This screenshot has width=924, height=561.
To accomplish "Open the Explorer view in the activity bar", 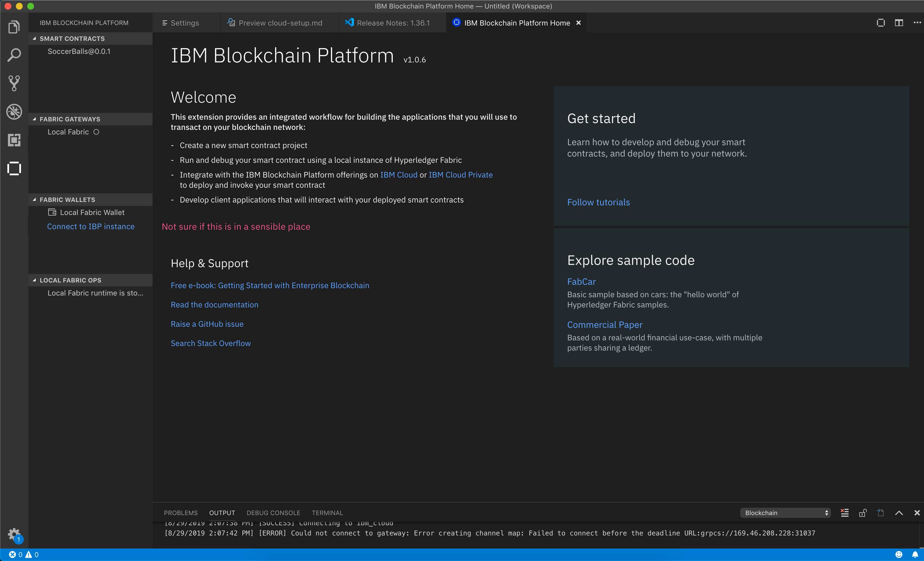I will (x=14, y=27).
